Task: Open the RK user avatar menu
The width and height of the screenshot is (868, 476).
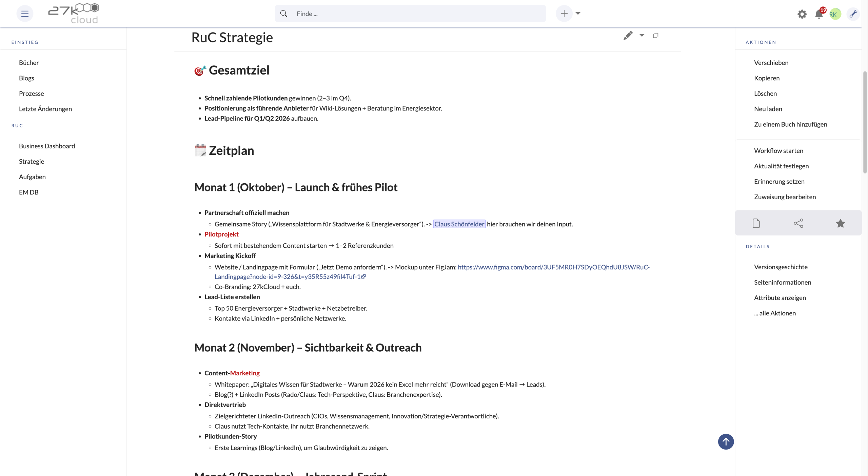Action: click(835, 14)
